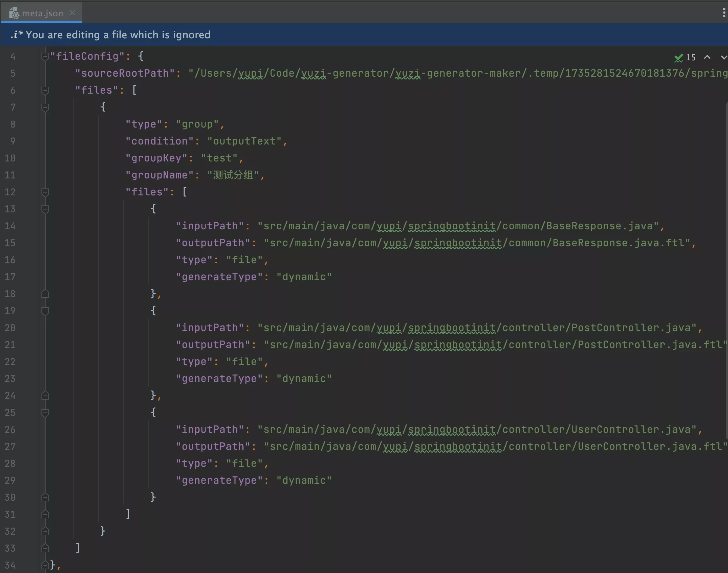The image size is (728, 573).
Task: Click the "outputText" condition value
Action: point(244,141)
